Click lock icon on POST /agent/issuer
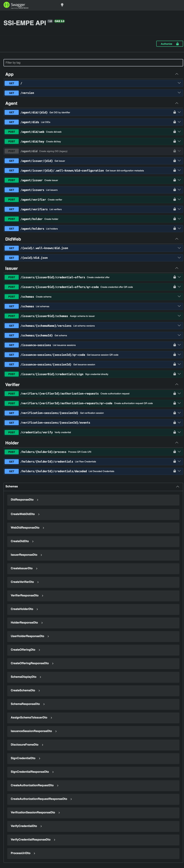 click(174, 180)
